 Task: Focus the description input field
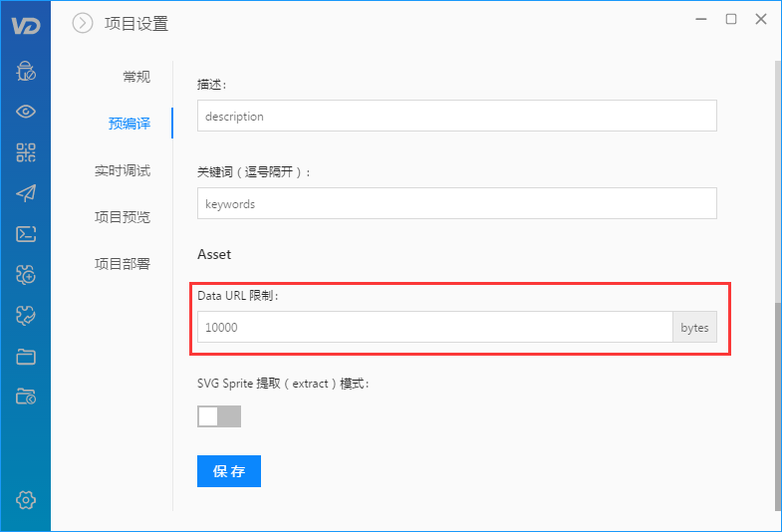point(457,116)
